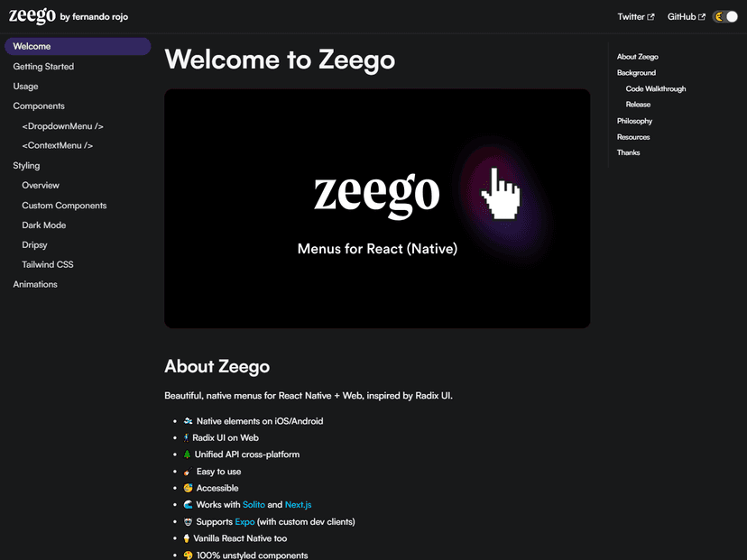Jump to Philosophy section
Viewport: 747px width, 560px height.
pyautogui.click(x=634, y=121)
